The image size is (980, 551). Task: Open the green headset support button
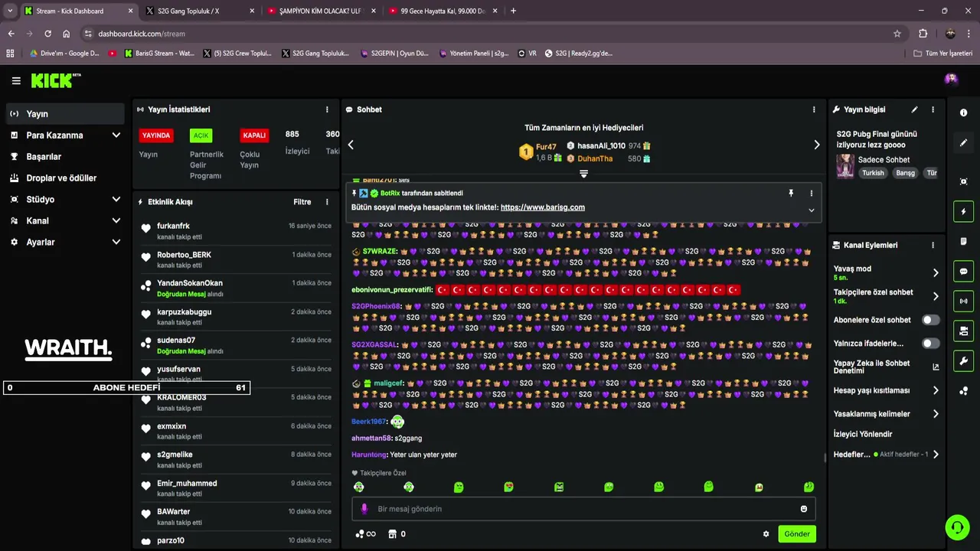point(957,527)
